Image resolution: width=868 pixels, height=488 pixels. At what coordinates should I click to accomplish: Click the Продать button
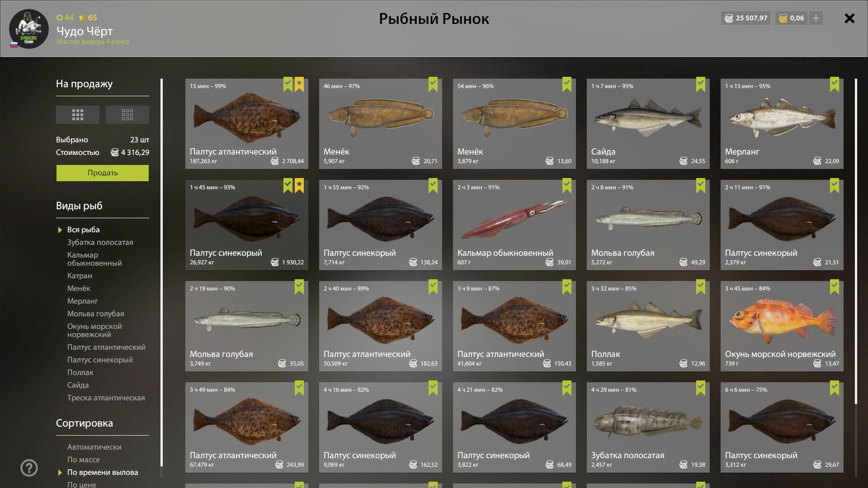(x=103, y=173)
